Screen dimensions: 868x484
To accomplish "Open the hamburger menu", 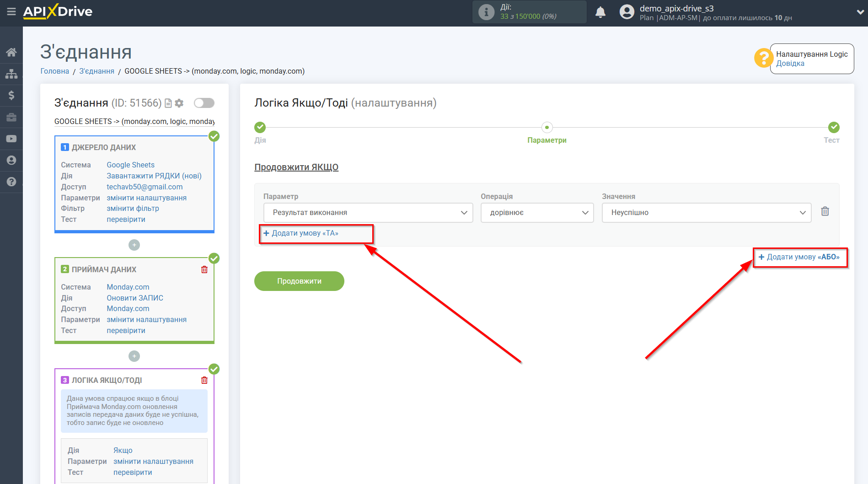I will [11, 11].
